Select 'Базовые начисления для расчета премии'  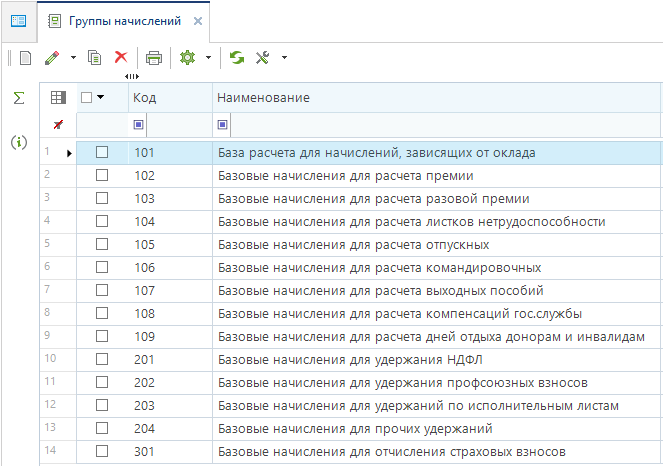coord(345,175)
